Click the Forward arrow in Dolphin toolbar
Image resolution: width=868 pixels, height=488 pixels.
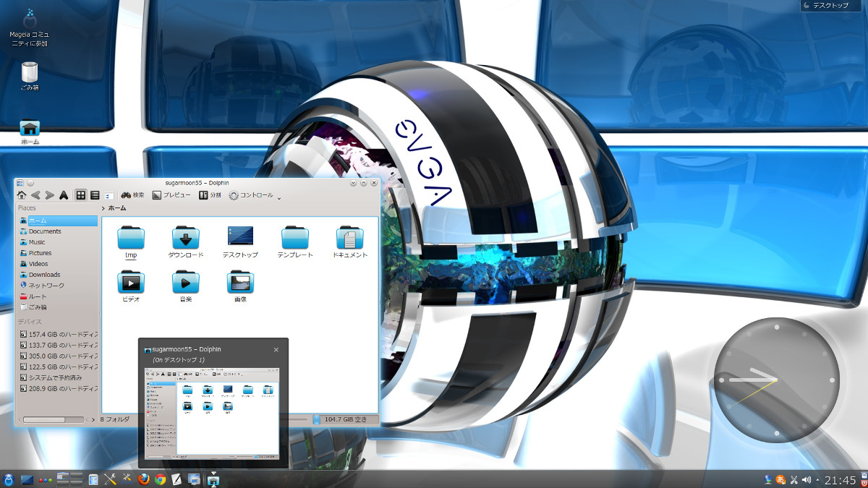48,194
